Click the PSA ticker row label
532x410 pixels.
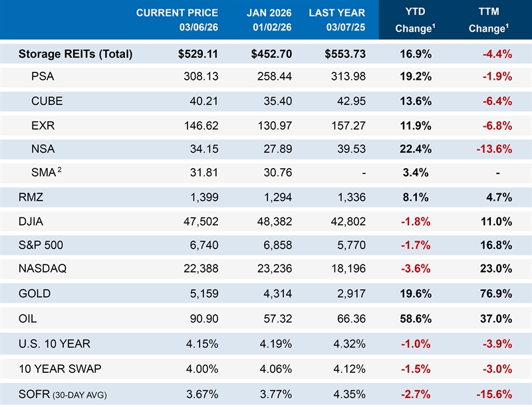click(43, 76)
